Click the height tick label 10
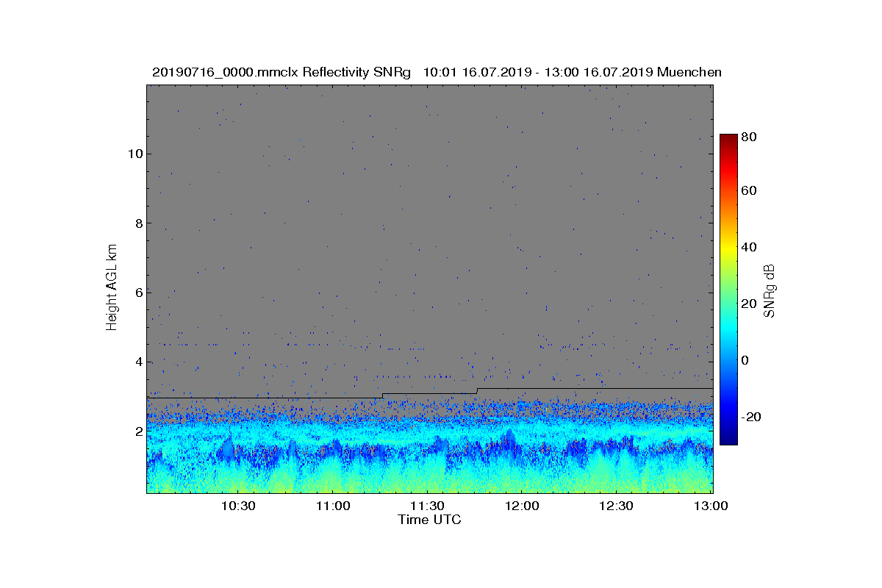Screen dimensions: 882x588 click(x=135, y=154)
